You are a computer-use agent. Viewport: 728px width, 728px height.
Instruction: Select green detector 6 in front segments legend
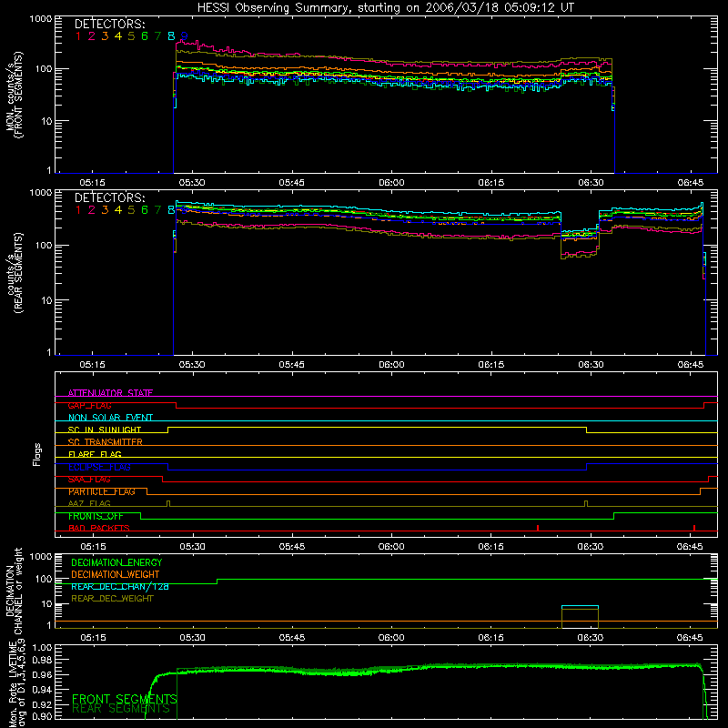145,36
